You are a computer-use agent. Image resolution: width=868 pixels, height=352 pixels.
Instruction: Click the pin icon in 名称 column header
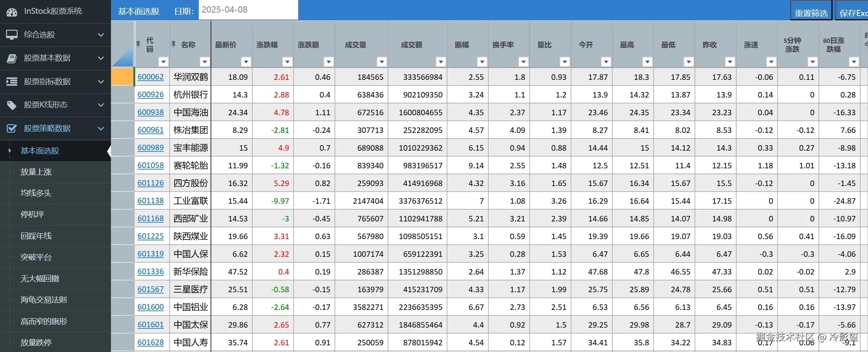pos(174,44)
